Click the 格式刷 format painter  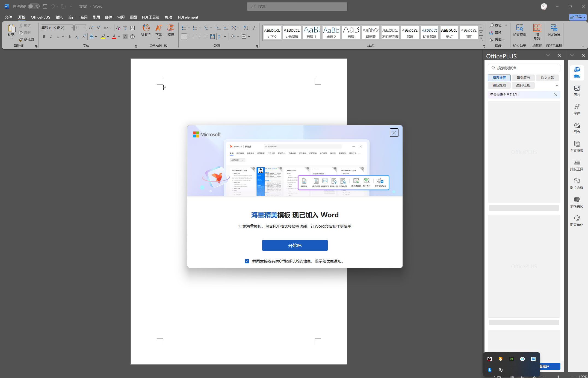pyautogui.click(x=26, y=40)
